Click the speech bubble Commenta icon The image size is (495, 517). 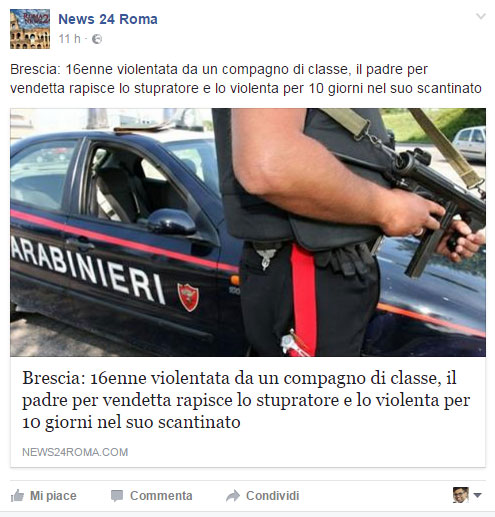117,496
